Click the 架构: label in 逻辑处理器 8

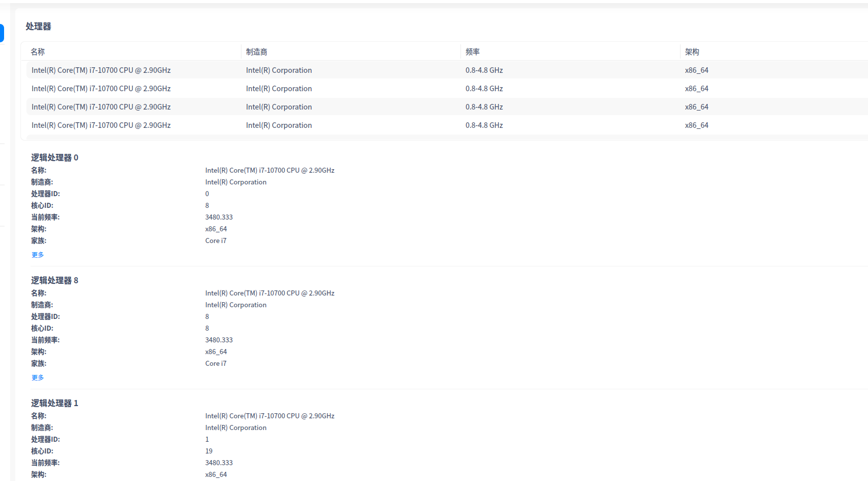[x=39, y=352]
